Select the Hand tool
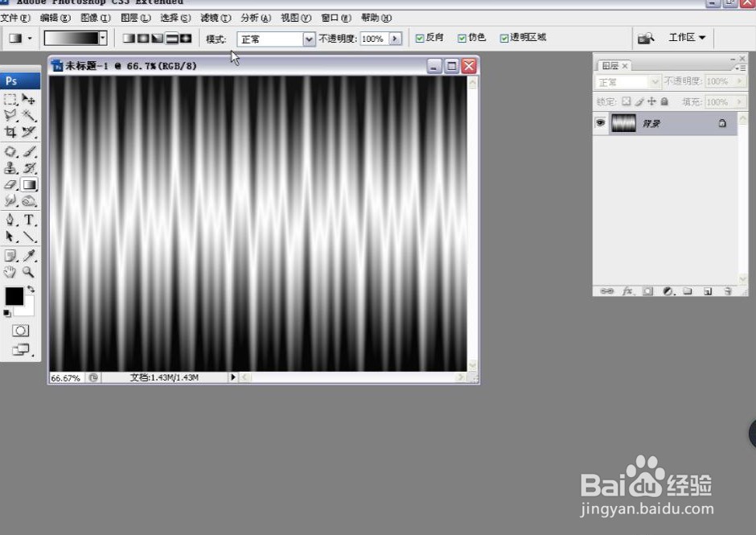The height and width of the screenshot is (535, 756). (10, 272)
